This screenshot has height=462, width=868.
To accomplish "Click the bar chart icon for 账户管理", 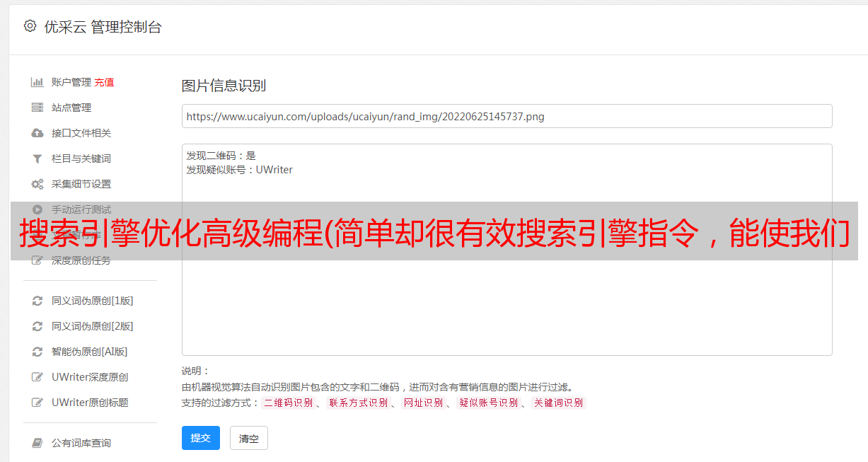I will [x=37, y=82].
